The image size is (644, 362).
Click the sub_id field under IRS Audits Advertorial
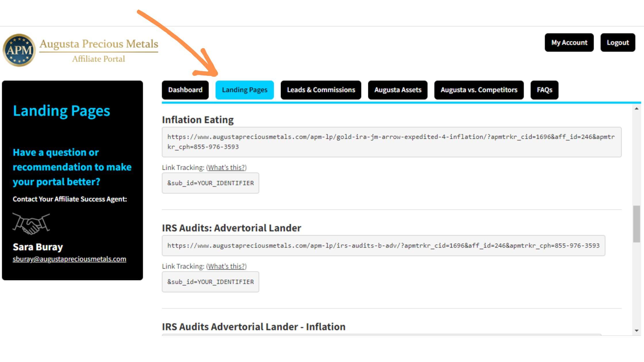[210, 282]
